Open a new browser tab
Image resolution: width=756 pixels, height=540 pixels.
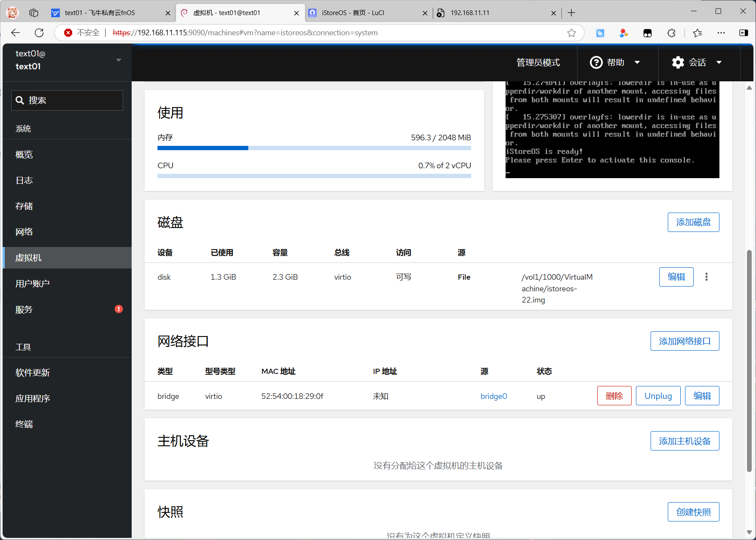point(571,13)
